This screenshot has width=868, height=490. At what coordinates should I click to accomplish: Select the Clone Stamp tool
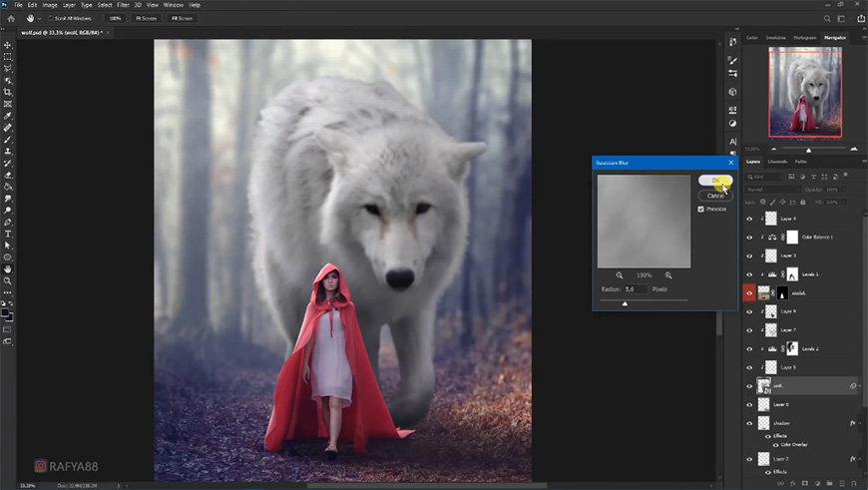8,151
